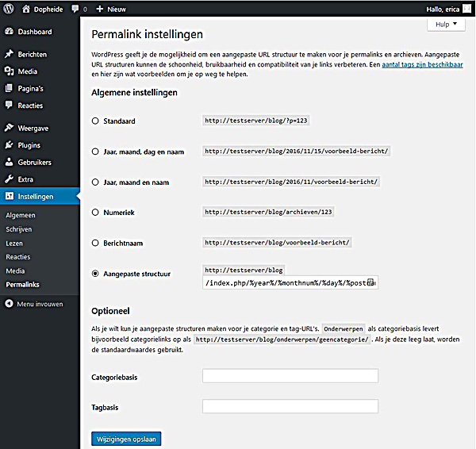
Task: Visit the Dopheide site link
Action: click(43, 9)
